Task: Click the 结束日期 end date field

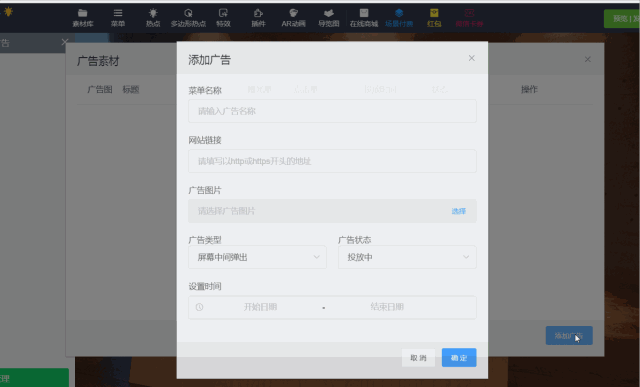Action: pyautogui.click(x=387, y=307)
